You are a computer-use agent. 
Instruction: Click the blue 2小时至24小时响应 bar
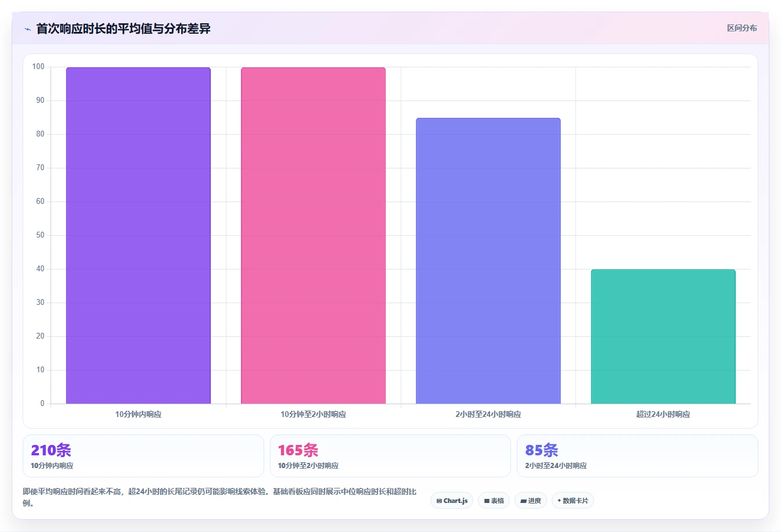click(488, 261)
